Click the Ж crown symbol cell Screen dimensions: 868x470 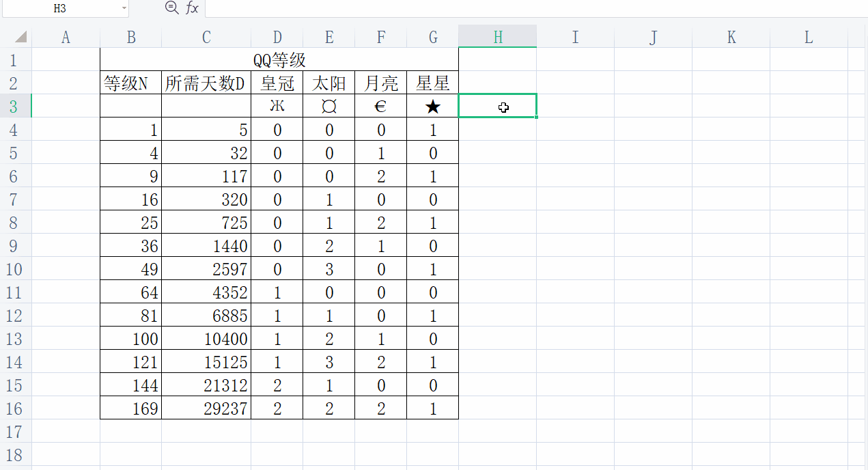coord(277,107)
